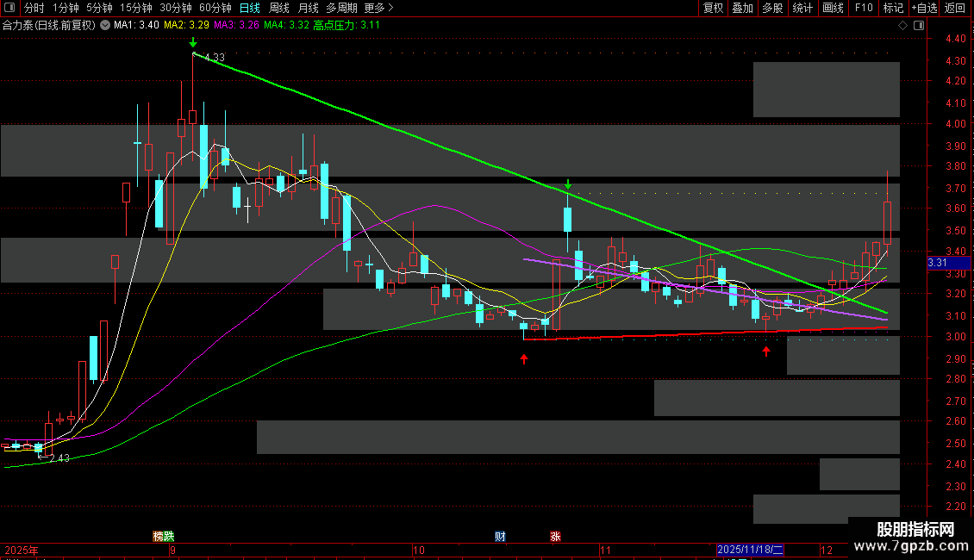
Task: Click month 11 label on time axis
Action: click(606, 550)
